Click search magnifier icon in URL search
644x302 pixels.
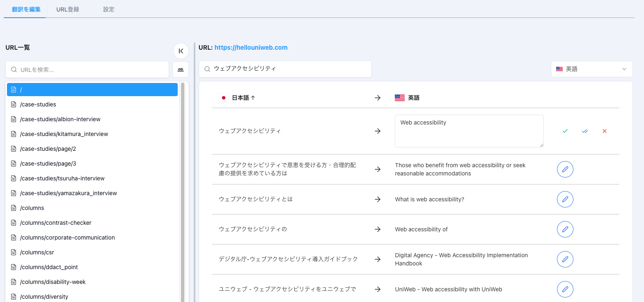coord(14,70)
